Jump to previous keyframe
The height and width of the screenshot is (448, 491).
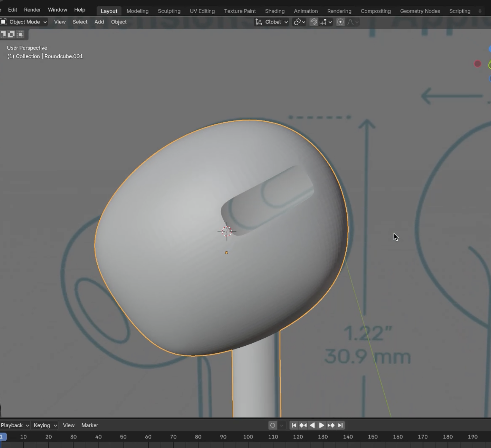tap(303, 425)
